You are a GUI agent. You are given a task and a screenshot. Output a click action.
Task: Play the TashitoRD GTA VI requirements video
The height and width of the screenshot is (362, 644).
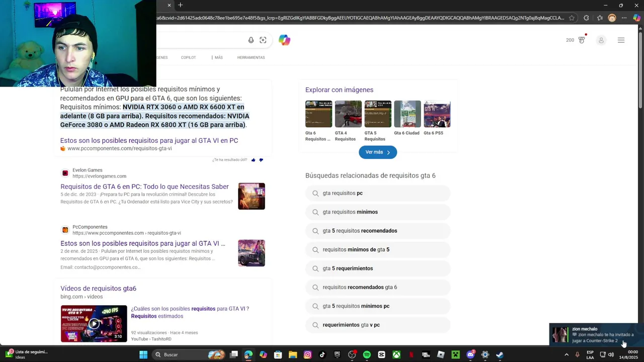click(x=94, y=324)
